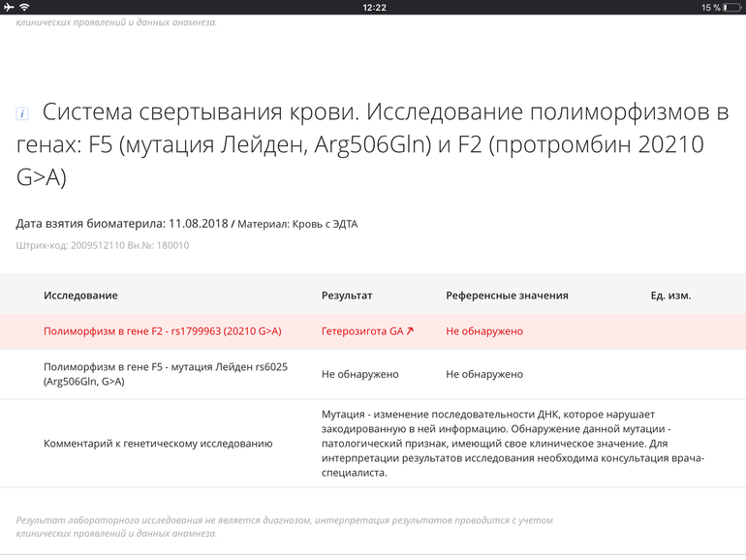Image resolution: width=746 pixels, height=560 pixels.
Task: Select the F5 row result Не обнаружено
Action: (x=360, y=374)
